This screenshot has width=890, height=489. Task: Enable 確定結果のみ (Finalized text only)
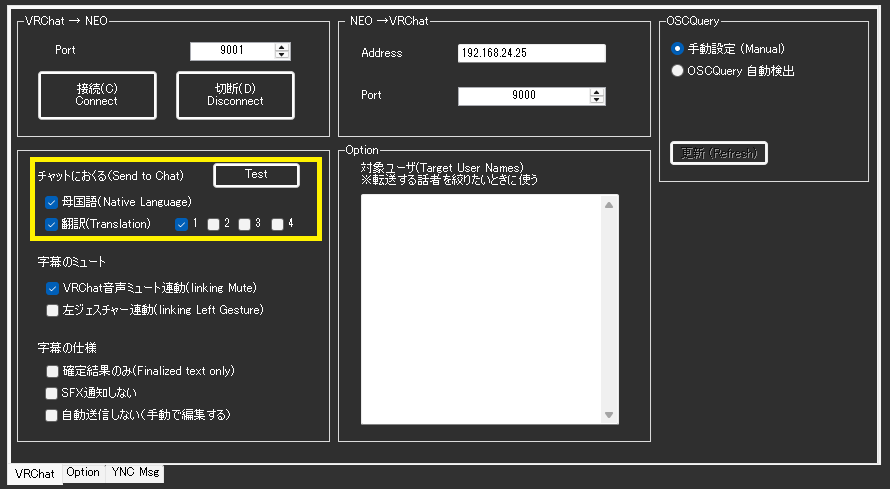tap(52, 372)
